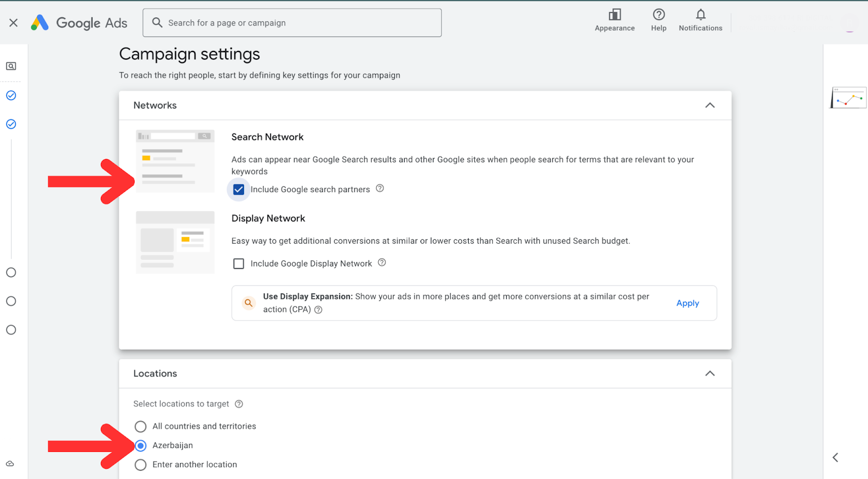The image size is (868, 479).
Task: Enable Include Google Display Network
Action: click(x=239, y=264)
